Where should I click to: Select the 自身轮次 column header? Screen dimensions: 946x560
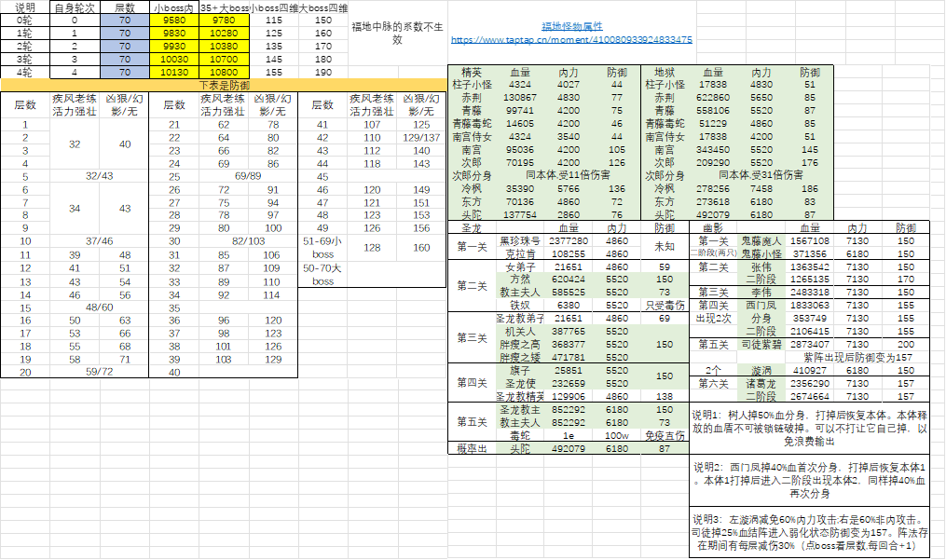point(75,7)
